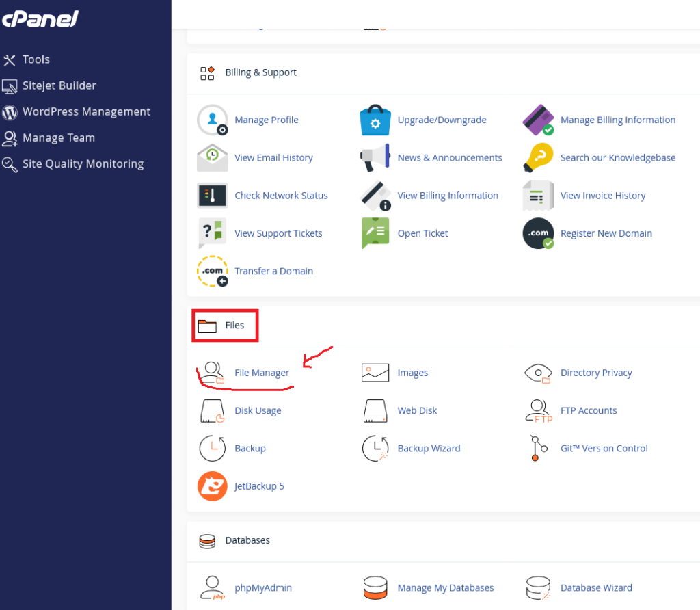This screenshot has width=700, height=610.
Task: Click the File Manager icon
Action: point(212,373)
